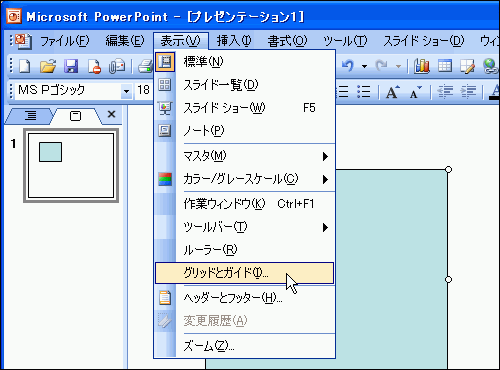The image size is (500, 370).
Task: Select スライド一覧(D) slide sorter entry
Action: tap(244, 85)
